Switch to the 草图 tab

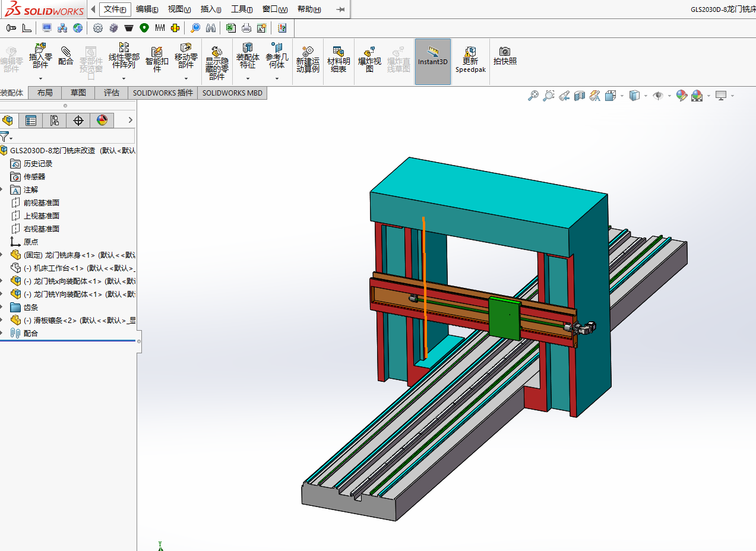78,93
